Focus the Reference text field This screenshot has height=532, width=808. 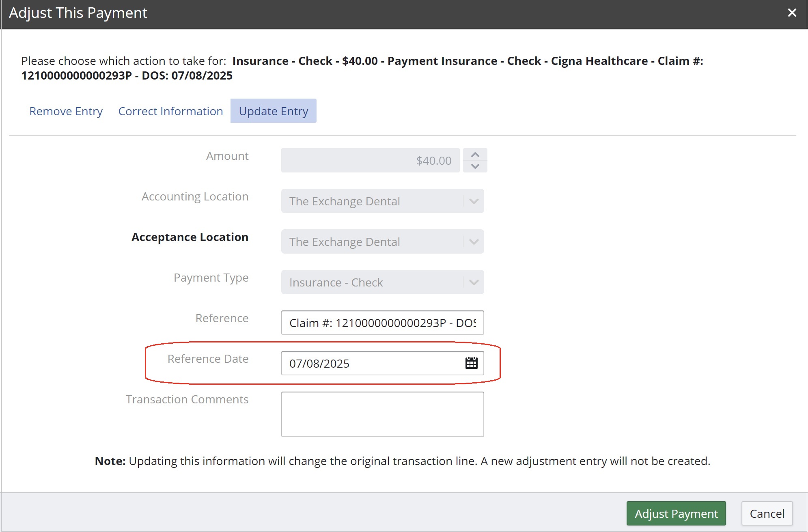point(382,323)
